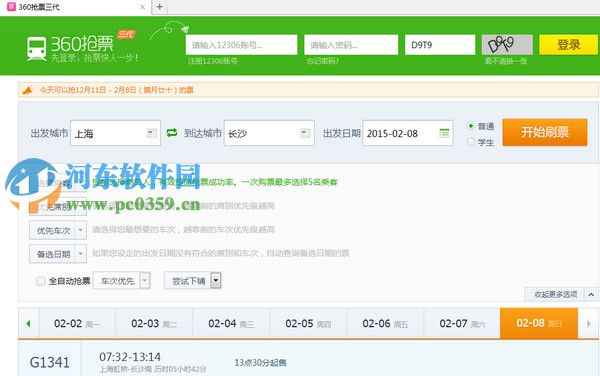Open the 注册12306账号 link
The height and width of the screenshot is (376, 600).
pyautogui.click(x=213, y=61)
